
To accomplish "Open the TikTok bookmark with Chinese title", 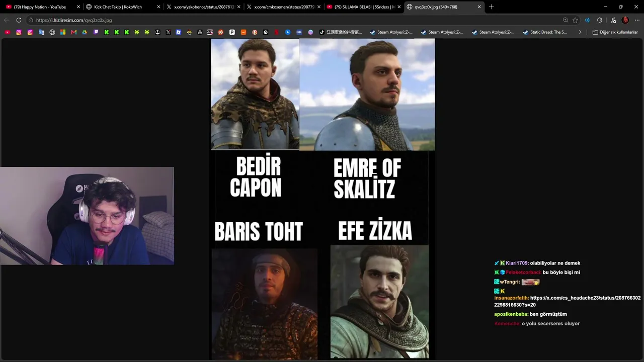I will [340, 32].
